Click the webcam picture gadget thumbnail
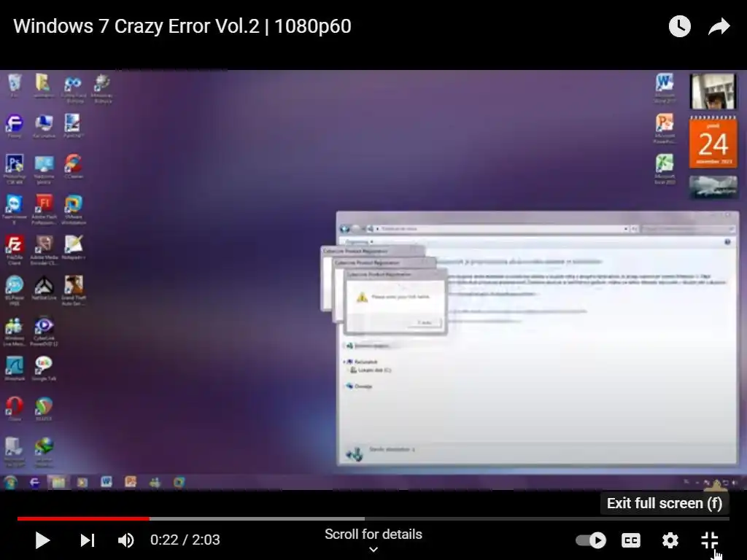The height and width of the screenshot is (560, 747). pos(713,91)
